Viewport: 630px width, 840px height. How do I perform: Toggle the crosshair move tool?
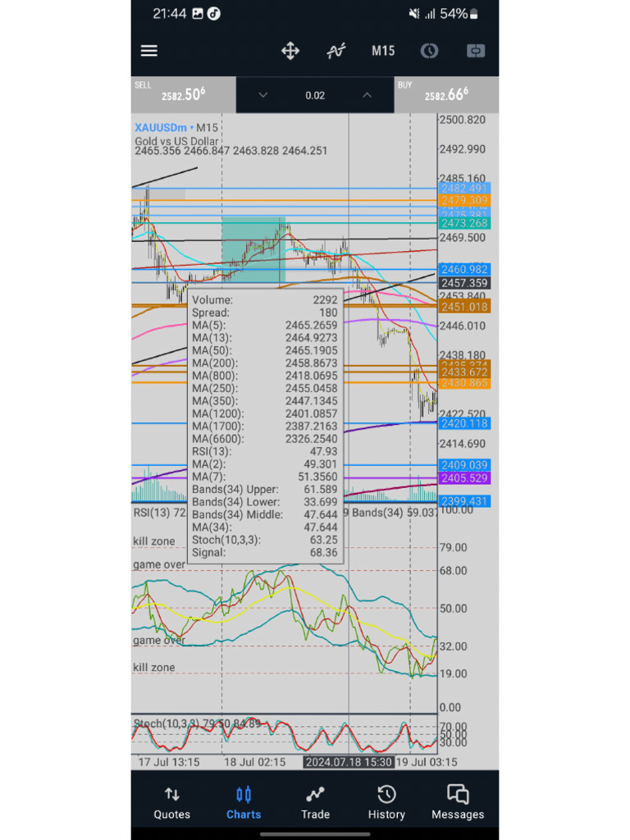[x=290, y=51]
